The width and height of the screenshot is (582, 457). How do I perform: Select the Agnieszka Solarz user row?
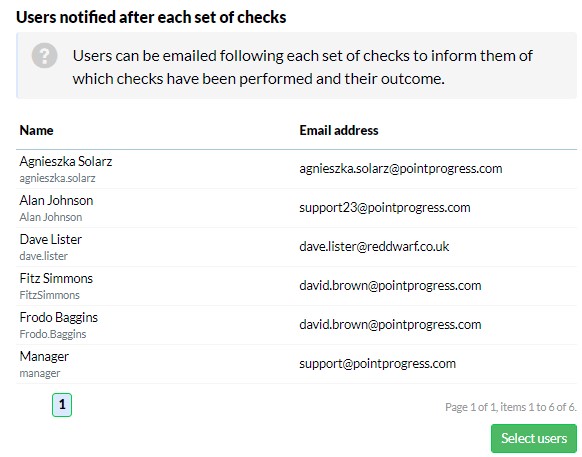tap(296, 169)
